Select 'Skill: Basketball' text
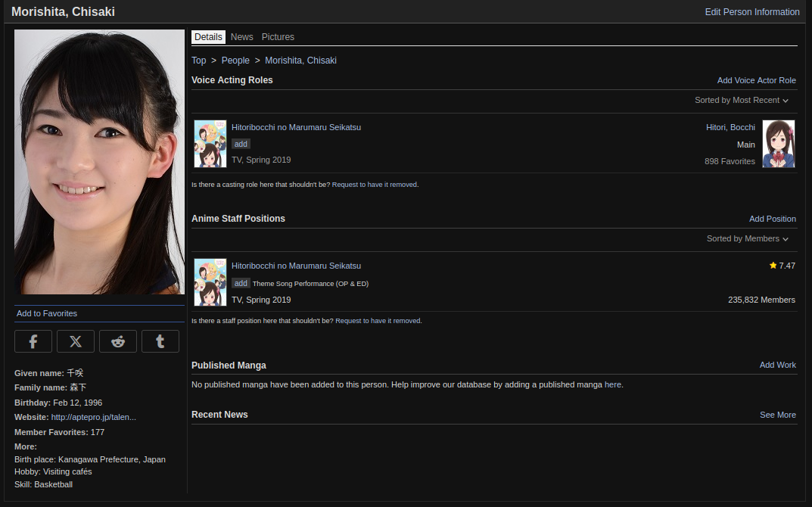Image resolution: width=812 pixels, height=507 pixels. tap(43, 484)
